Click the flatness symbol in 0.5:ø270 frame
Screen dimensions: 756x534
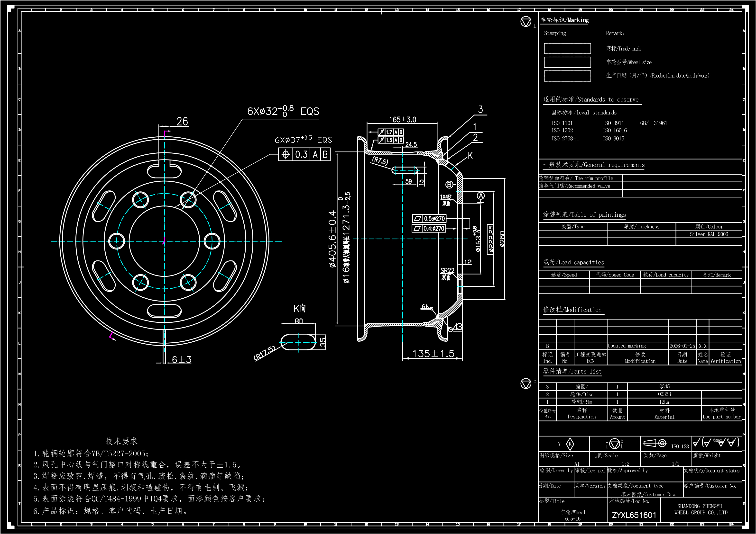(417, 218)
